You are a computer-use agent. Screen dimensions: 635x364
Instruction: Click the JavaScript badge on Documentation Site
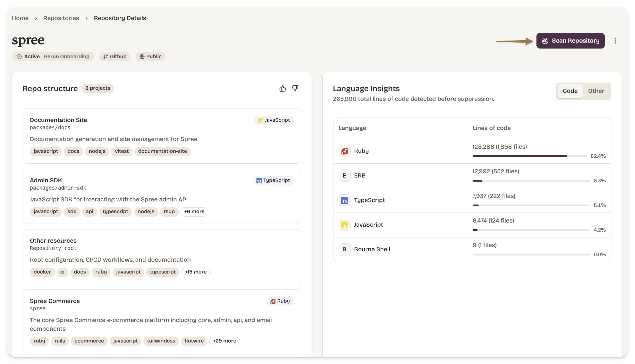pos(274,120)
